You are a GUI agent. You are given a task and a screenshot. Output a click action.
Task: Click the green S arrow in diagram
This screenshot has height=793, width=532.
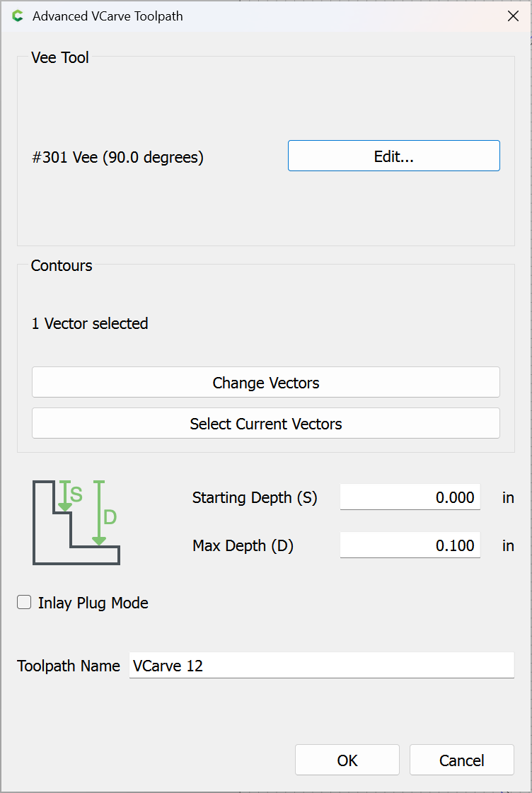click(65, 496)
